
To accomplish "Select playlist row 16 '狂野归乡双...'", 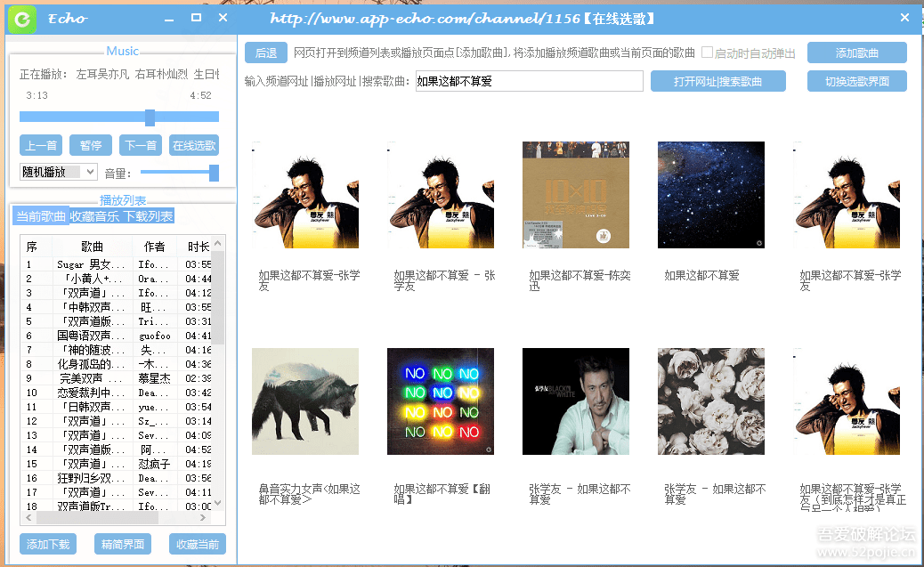I will [116, 478].
